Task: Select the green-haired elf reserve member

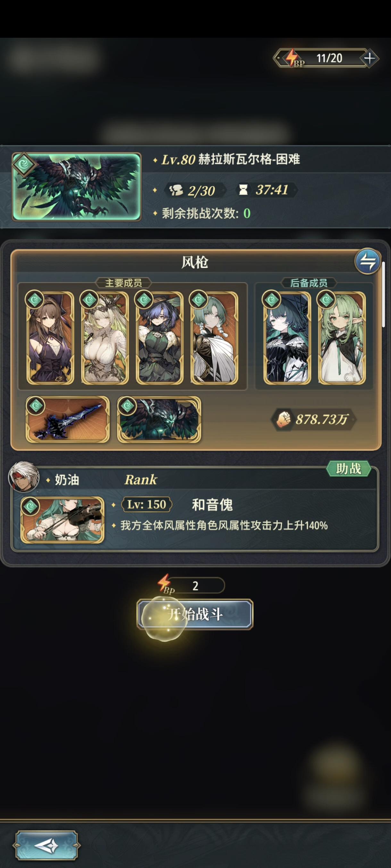Action: coord(341,337)
